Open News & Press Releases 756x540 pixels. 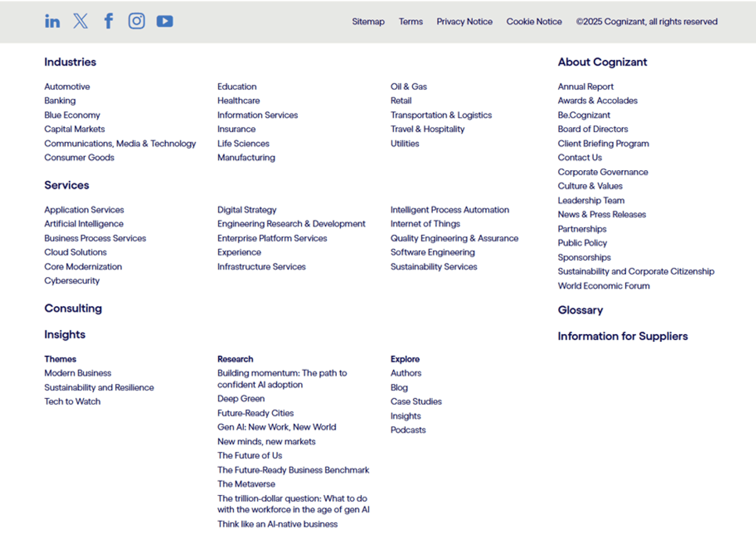point(602,215)
